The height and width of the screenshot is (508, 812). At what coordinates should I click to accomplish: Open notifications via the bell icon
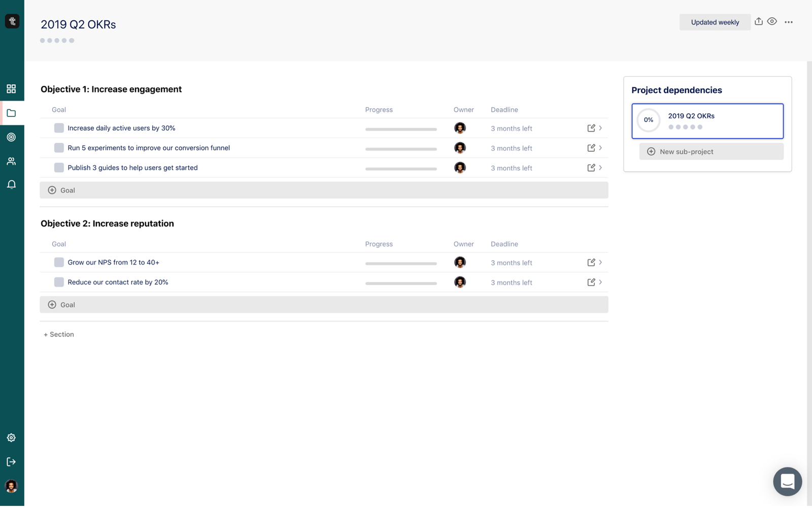[x=11, y=184]
